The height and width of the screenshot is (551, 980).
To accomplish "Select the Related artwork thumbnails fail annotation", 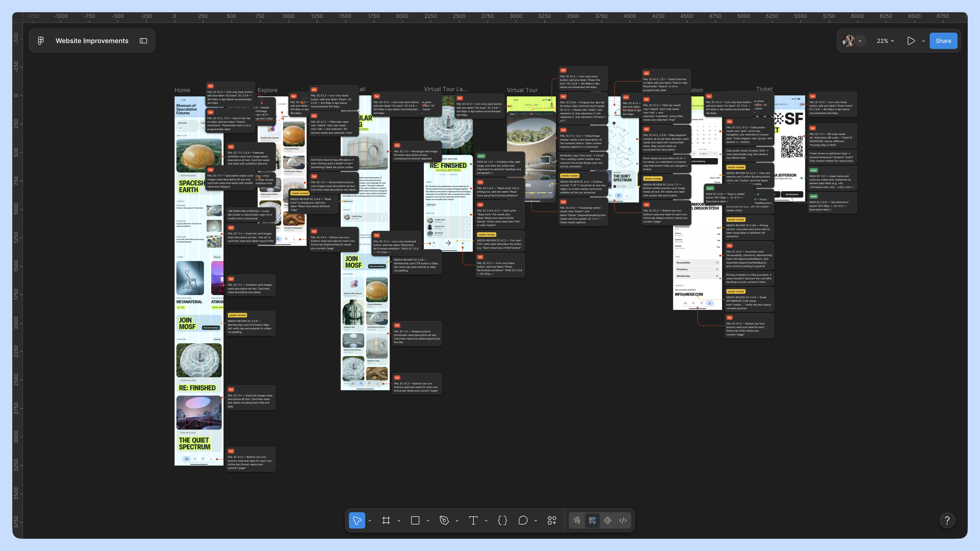I will pyautogui.click(x=417, y=333).
